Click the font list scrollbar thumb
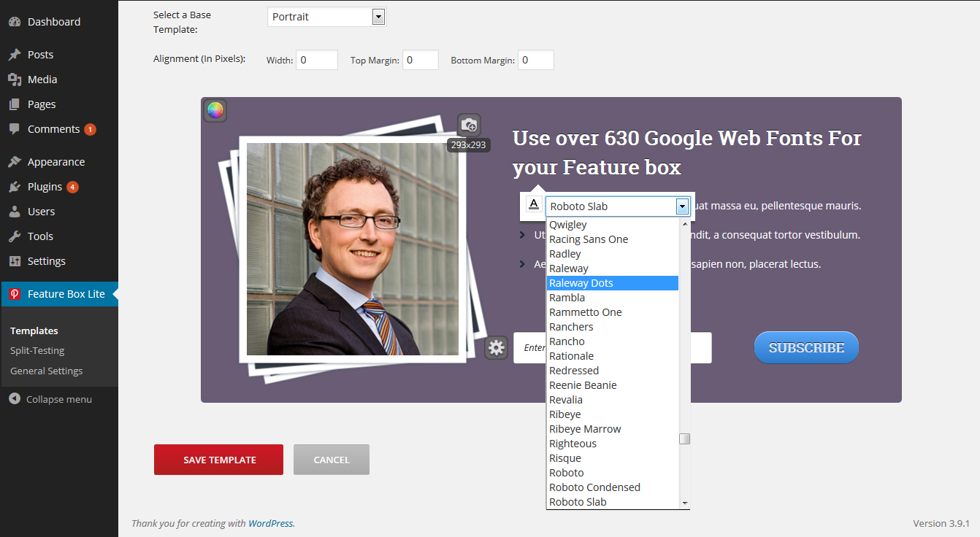 pos(684,439)
